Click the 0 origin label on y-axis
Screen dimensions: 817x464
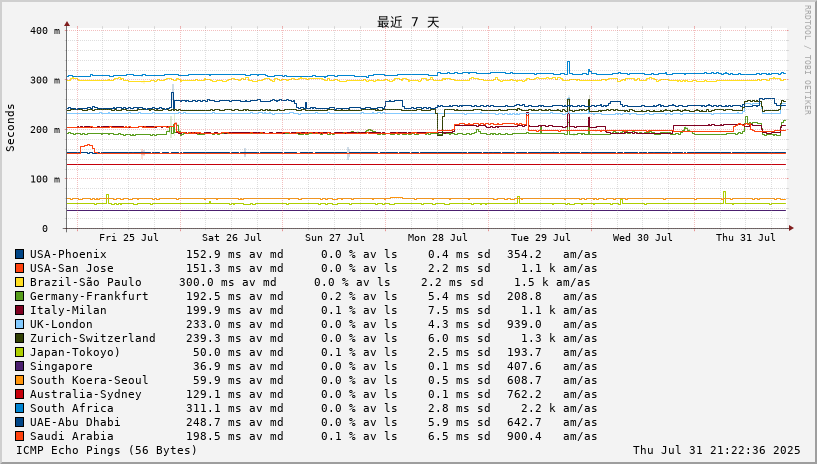point(45,229)
